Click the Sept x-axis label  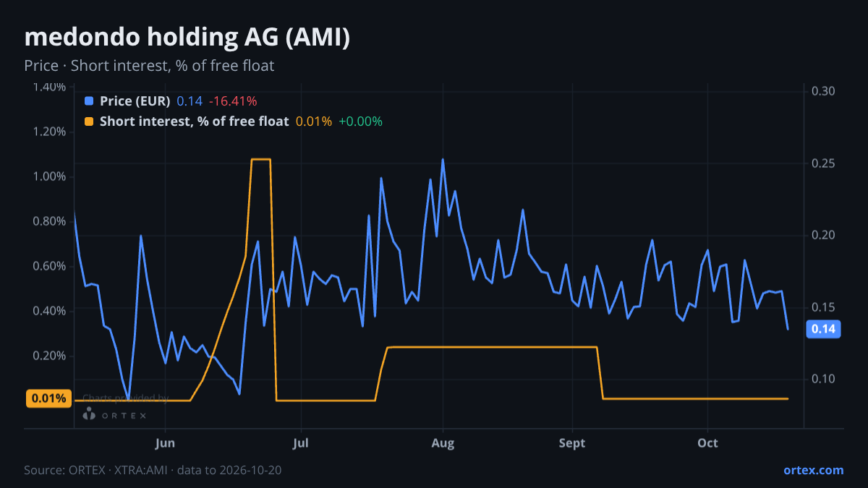click(x=572, y=443)
